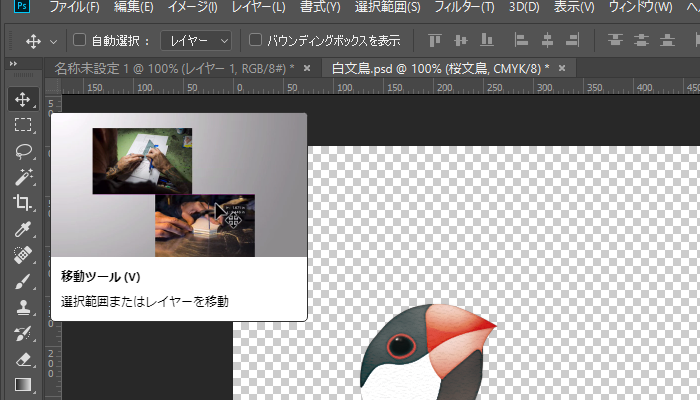The width and height of the screenshot is (700, 400).
Task: Open the ウィンドウ(W) menu
Action: point(641,7)
